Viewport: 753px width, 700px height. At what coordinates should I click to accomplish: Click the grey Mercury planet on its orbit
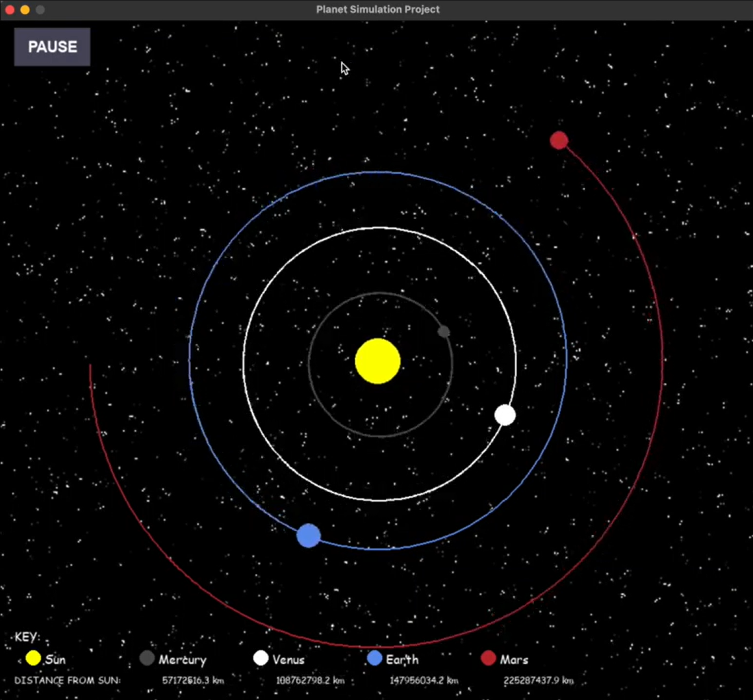click(444, 331)
